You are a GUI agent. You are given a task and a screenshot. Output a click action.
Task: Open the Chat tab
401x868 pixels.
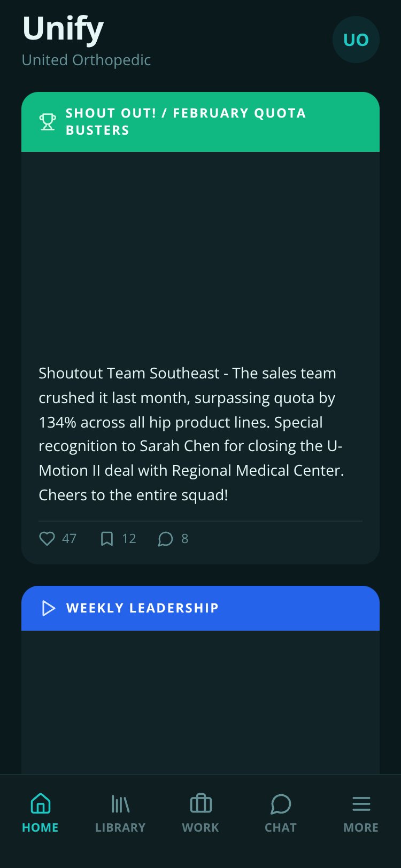click(x=281, y=813)
